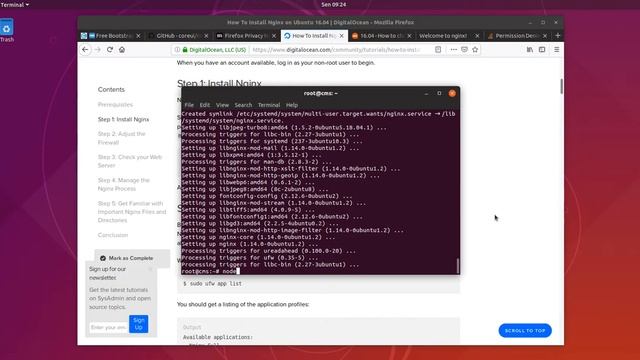
Task: Switch to GitHub coreui tab
Action: [178, 36]
